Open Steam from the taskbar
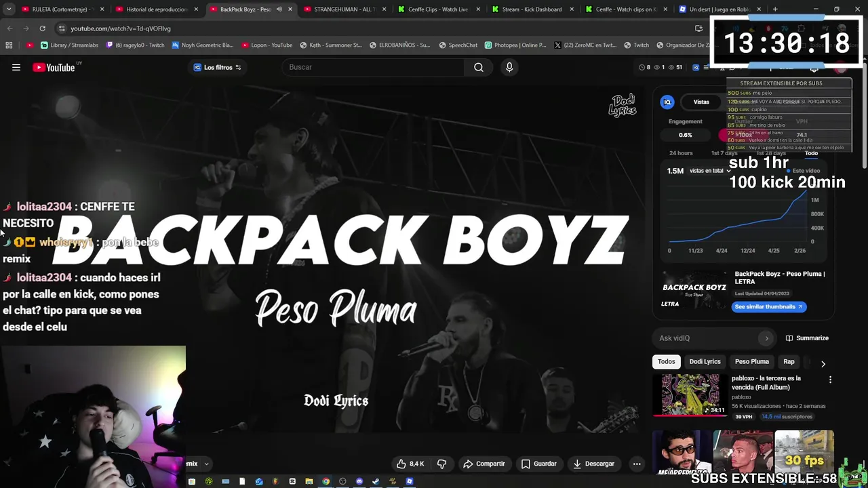Screen dimensions: 868x488 tap(376, 481)
